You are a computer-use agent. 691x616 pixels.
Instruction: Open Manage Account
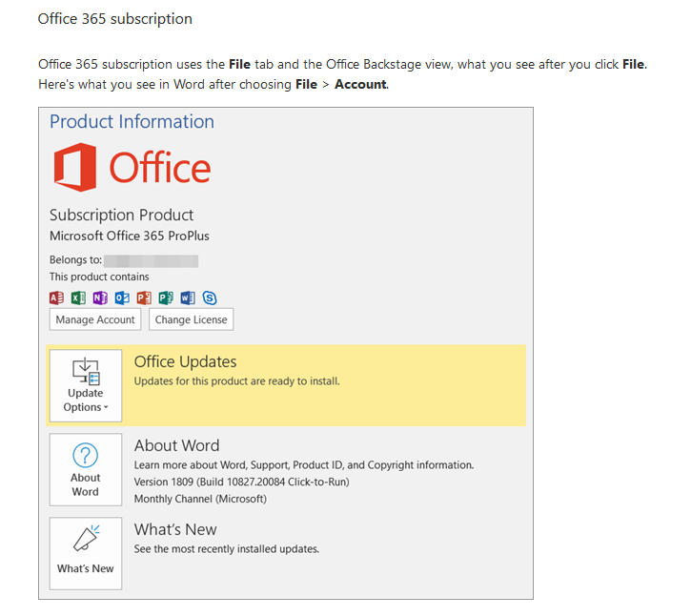[x=95, y=319]
